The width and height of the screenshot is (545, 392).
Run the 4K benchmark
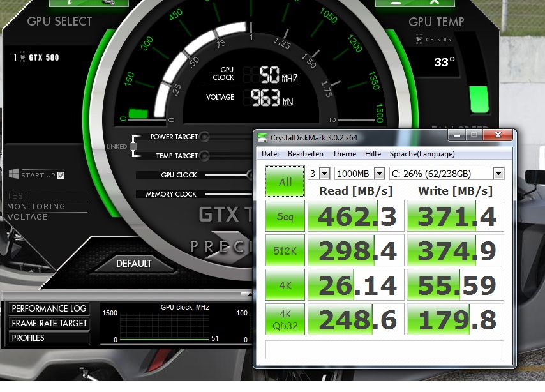[285, 285]
